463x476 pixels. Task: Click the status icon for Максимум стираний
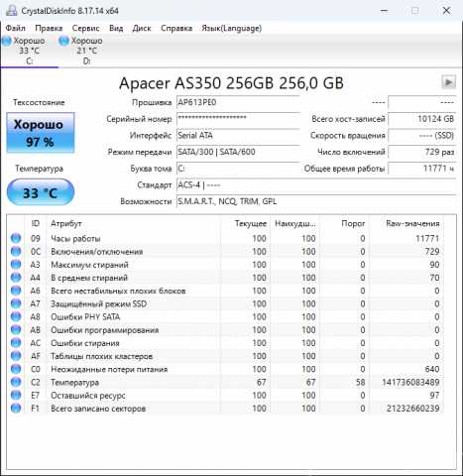(x=16, y=265)
